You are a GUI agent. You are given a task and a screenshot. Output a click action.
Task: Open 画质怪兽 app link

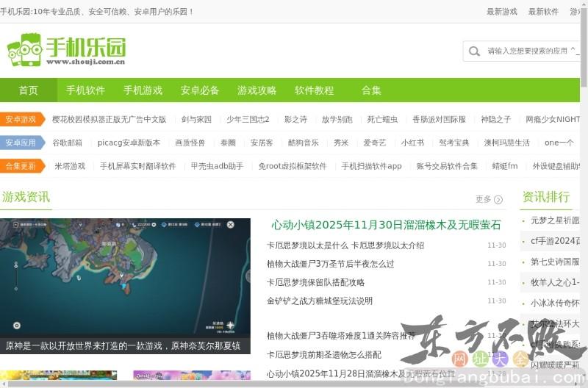[x=190, y=143]
